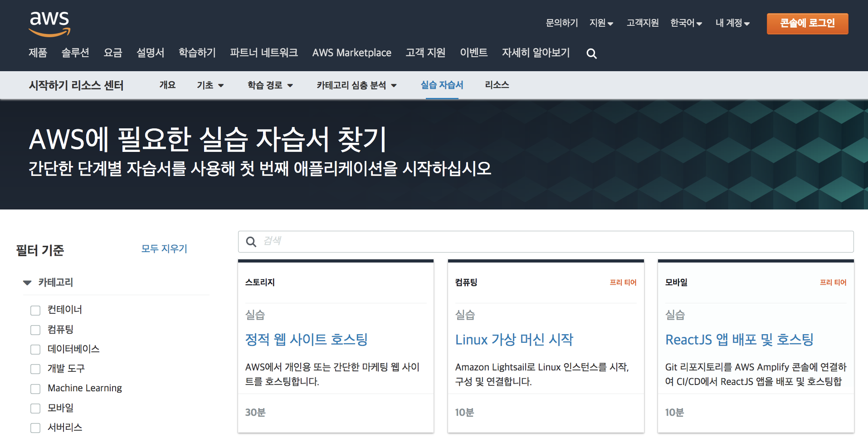Click the 고객지원 link in top bar

(643, 23)
